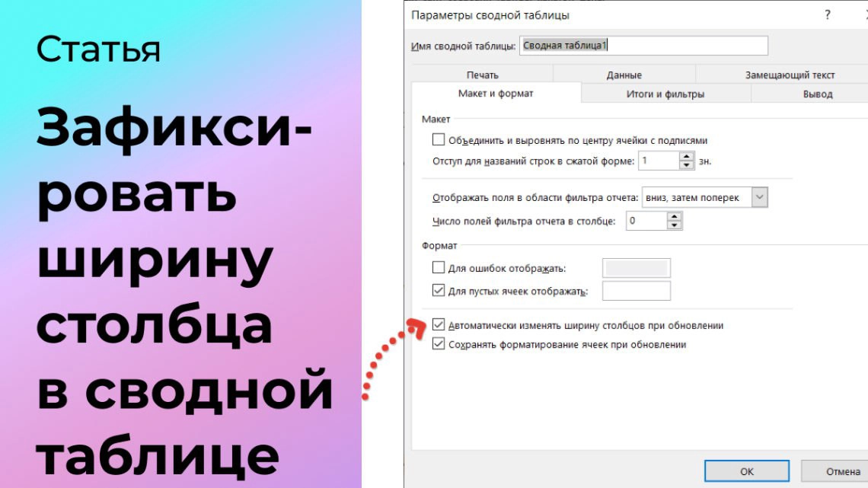Open the Итоги и фильтры tab
Image resolution: width=868 pixels, height=488 pixels.
coord(665,94)
